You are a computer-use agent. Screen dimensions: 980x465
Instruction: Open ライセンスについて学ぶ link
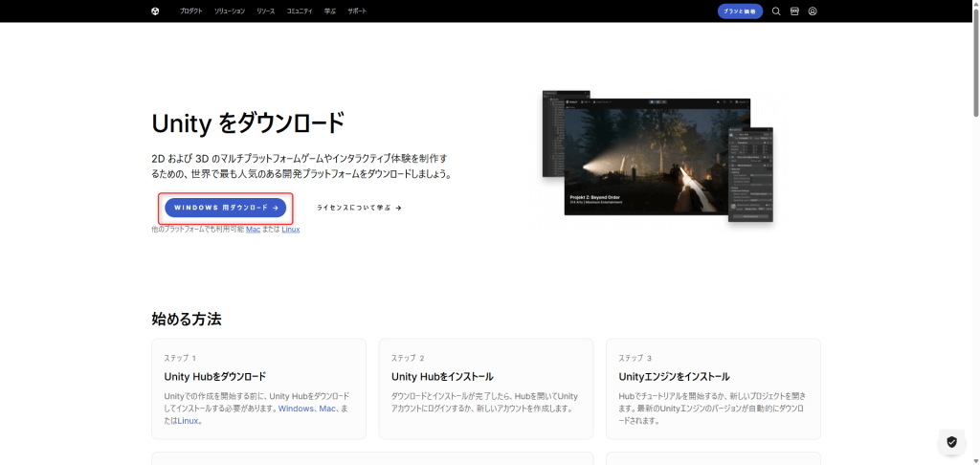(359, 208)
